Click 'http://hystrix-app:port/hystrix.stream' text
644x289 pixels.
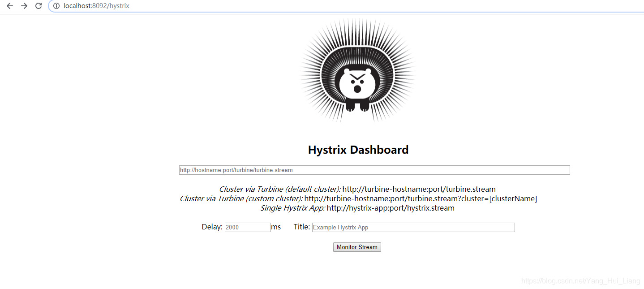391,208
